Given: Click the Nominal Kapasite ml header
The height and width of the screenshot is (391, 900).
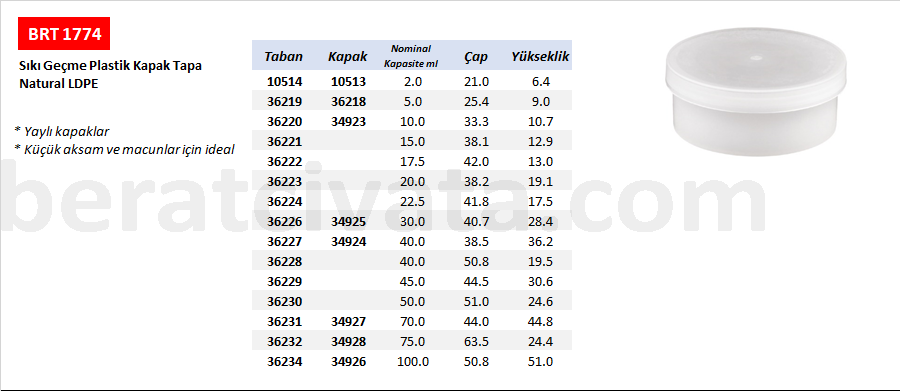Looking at the screenshot, I should coord(411,56).
